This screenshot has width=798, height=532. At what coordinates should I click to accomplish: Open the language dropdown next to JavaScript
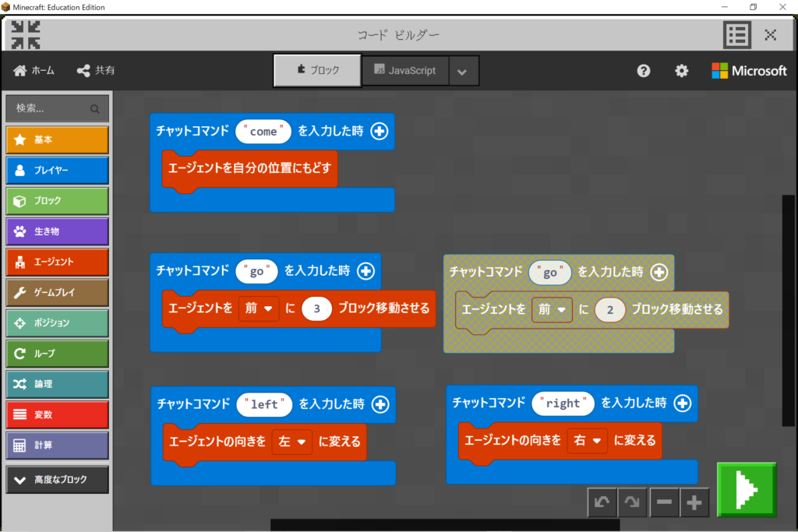coord(462,71)
